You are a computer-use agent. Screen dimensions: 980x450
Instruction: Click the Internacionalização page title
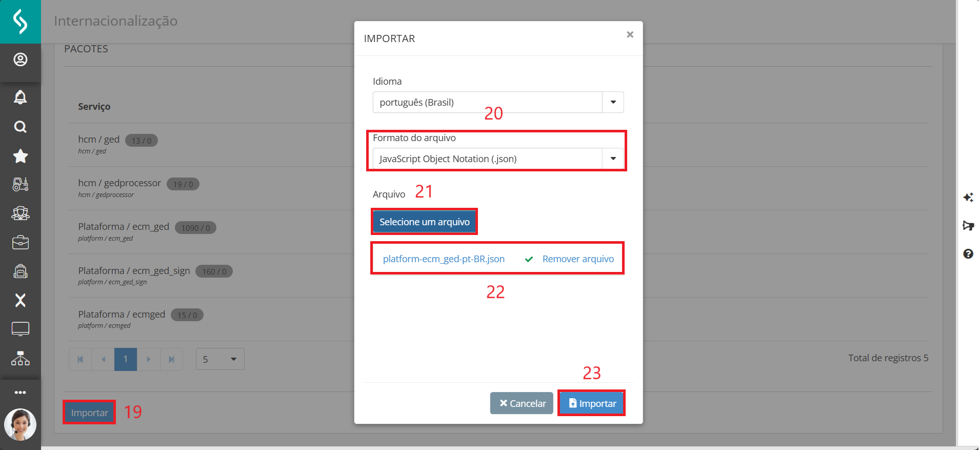[115, 21]
